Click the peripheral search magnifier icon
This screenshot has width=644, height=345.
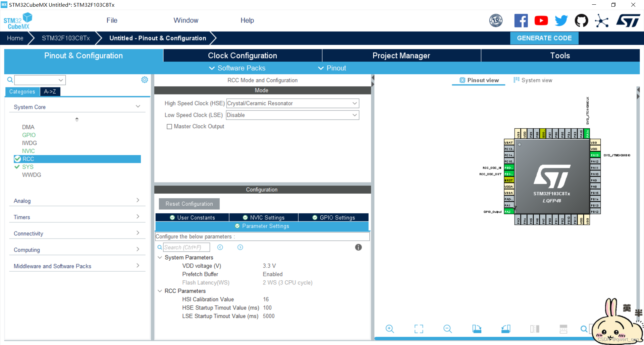pyautogui.click(x=10, y=80)
